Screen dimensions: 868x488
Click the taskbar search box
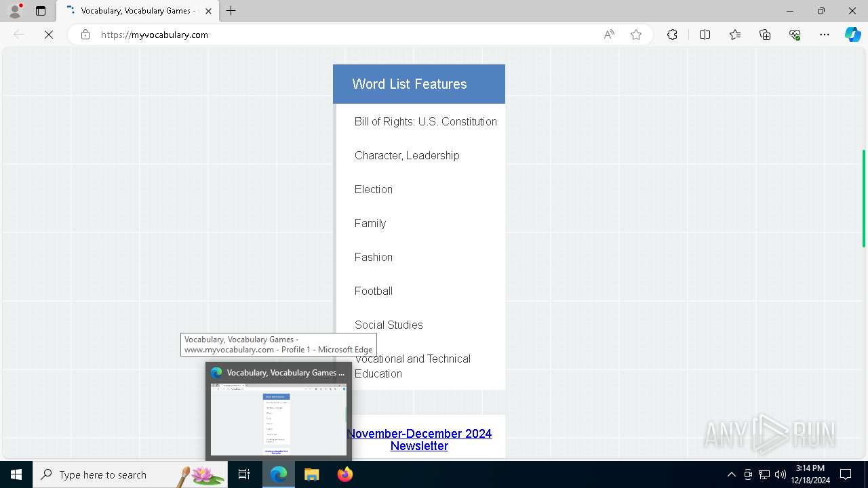[130, 474]
